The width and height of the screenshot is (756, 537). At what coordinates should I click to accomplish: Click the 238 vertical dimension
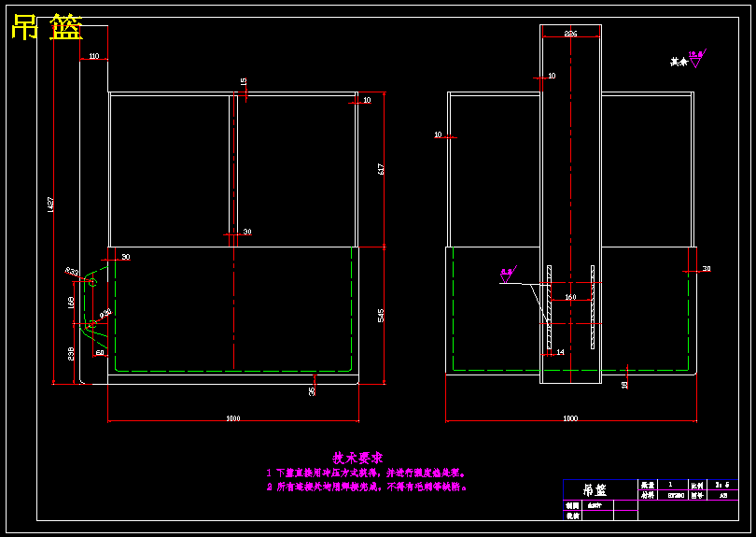click(71, 353)
